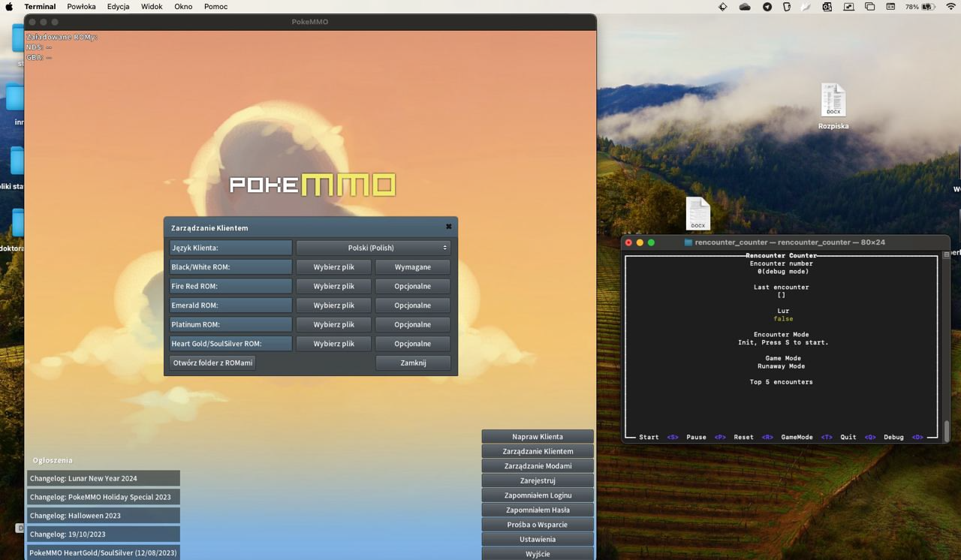Click Opcjonalne status beside Platinum ROM
The image size is (961, 560).
413,324
